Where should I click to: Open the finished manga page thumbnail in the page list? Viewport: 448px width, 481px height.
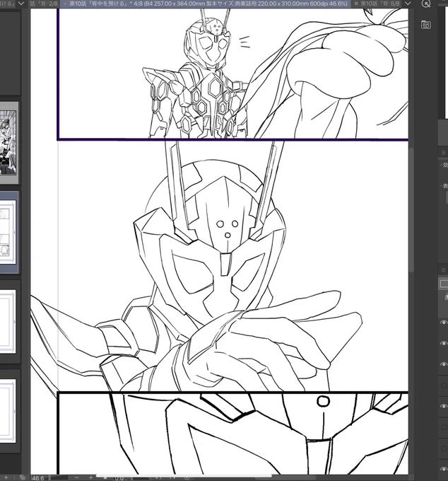tap(8, 143)
